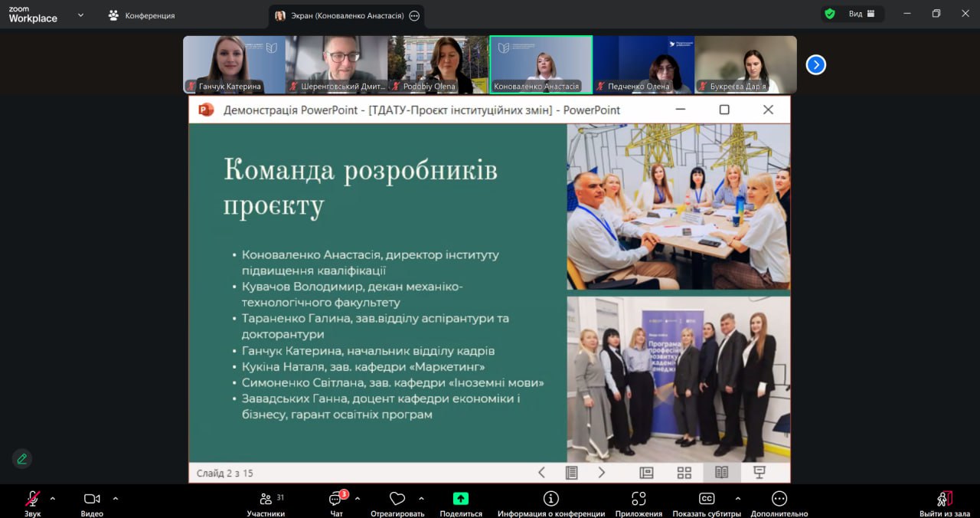Select Ганчук Катерина video thumbnail
Viewport: 980px width, 518px height.
pos(234,65)
